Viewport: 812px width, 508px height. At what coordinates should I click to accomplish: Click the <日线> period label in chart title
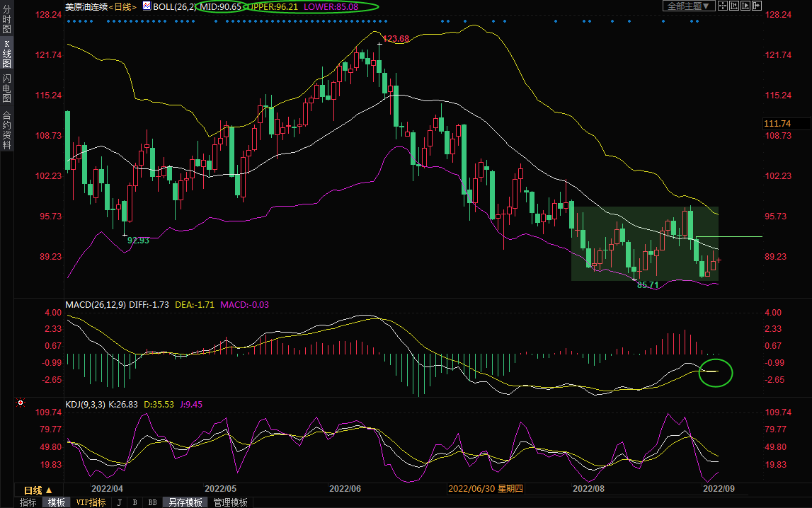point(124,6)
